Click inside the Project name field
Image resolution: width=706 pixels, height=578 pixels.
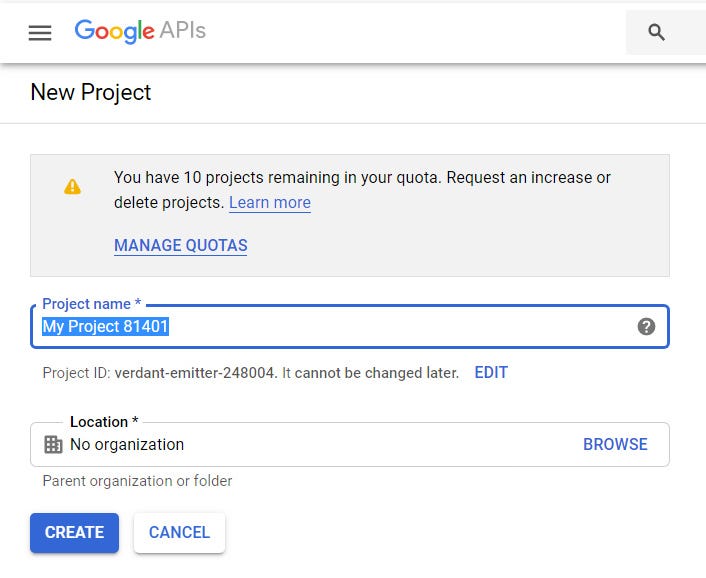(350, 326)
